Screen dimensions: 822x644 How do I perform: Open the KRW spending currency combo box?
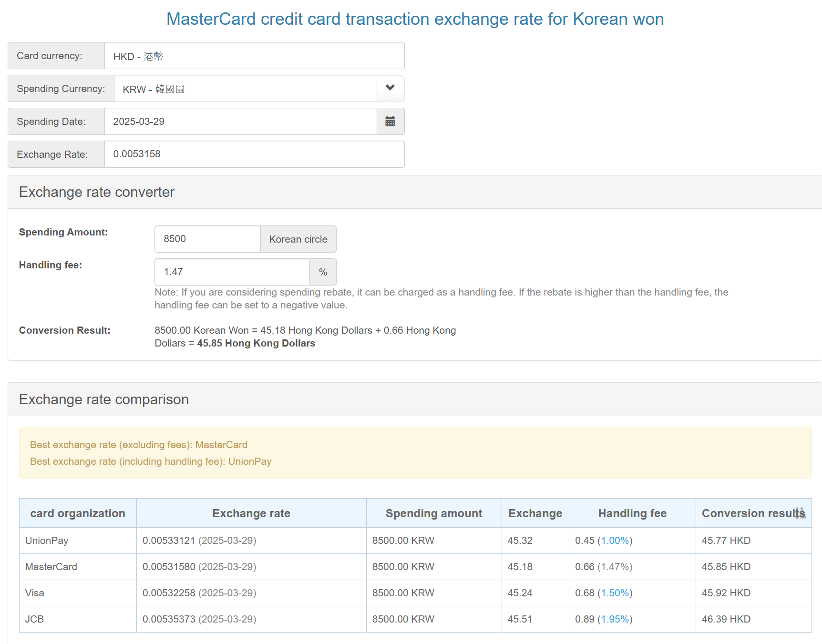(245, 89)
